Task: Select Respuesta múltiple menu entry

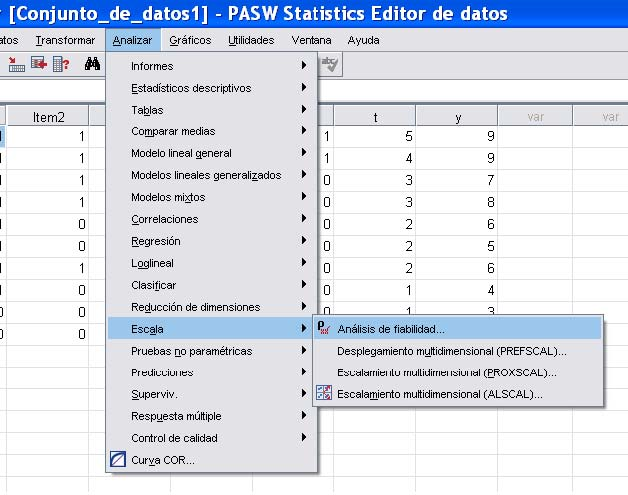Action: [x=212, y=416]
